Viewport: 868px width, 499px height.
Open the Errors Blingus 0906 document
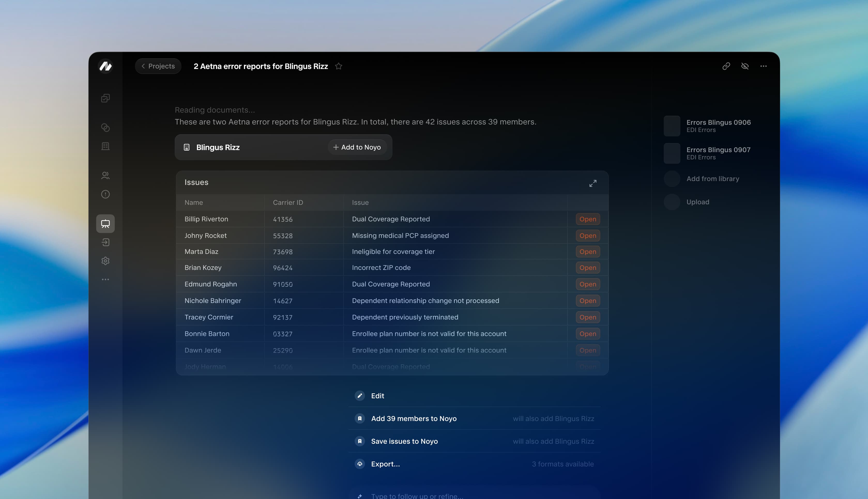pyautogui.click(x=708, y=126)
